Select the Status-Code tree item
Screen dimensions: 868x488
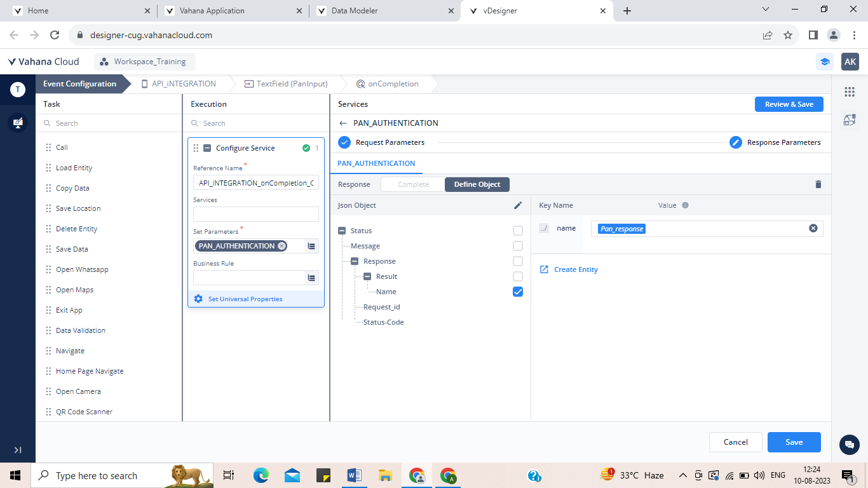pos(384,322)
